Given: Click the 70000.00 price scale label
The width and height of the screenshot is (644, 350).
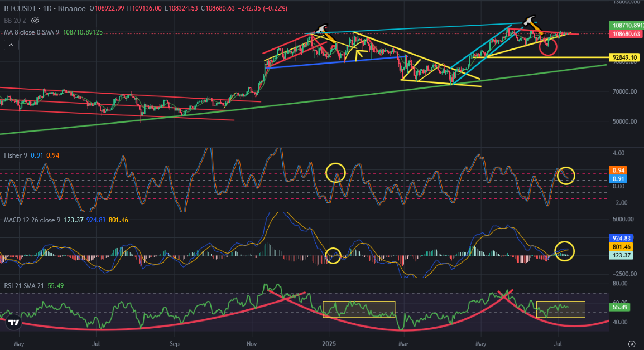Looking at the screenshot, I should pyautogui.click(x=624, y=91).
